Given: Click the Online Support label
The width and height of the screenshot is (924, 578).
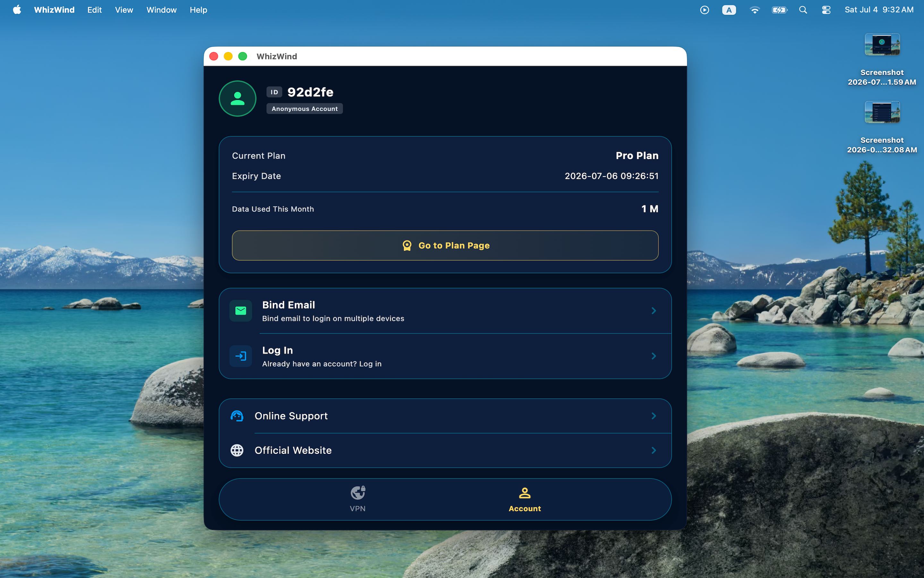Looking at the screenshot, I should pos(291,416).
